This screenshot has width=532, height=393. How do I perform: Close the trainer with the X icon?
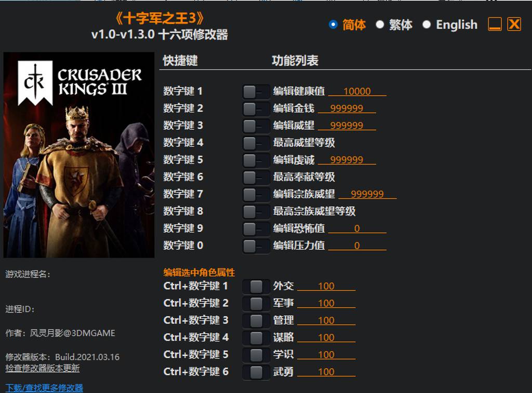point(514,24)
